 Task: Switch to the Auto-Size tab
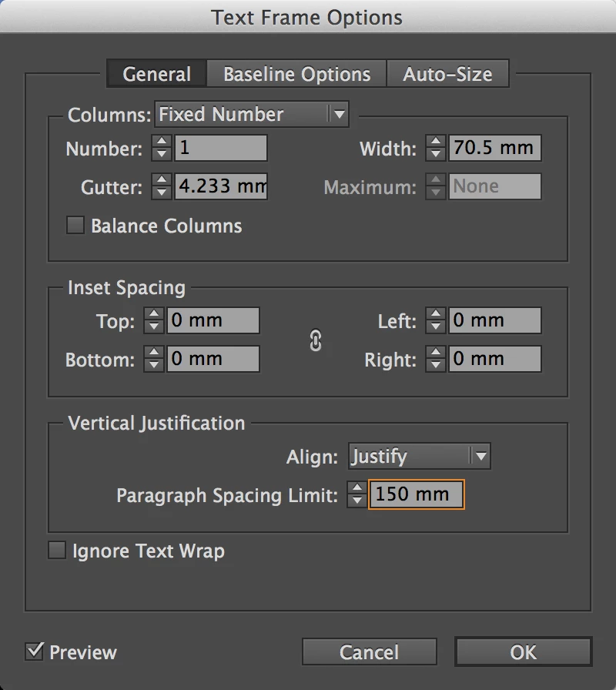pyautogui.click(x=448, y=74)
